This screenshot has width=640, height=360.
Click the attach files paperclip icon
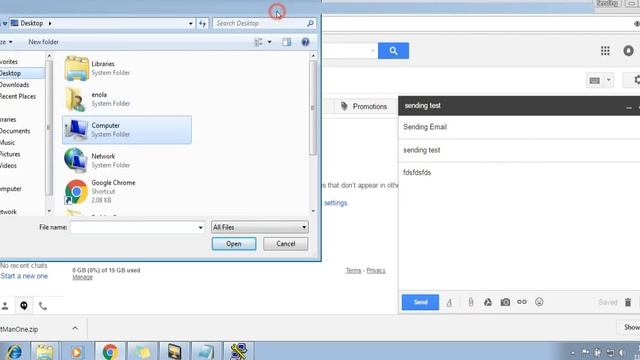click(471, 302)
